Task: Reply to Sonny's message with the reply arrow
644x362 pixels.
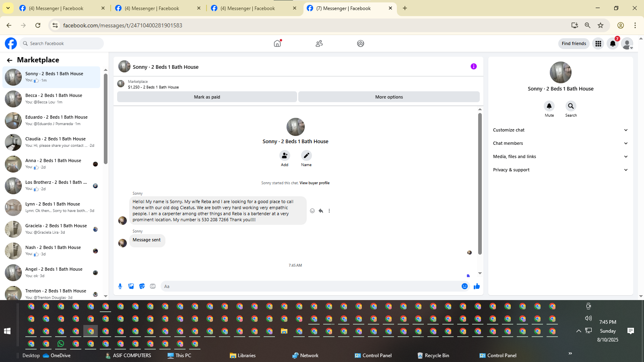Action: tap(321, 211)
